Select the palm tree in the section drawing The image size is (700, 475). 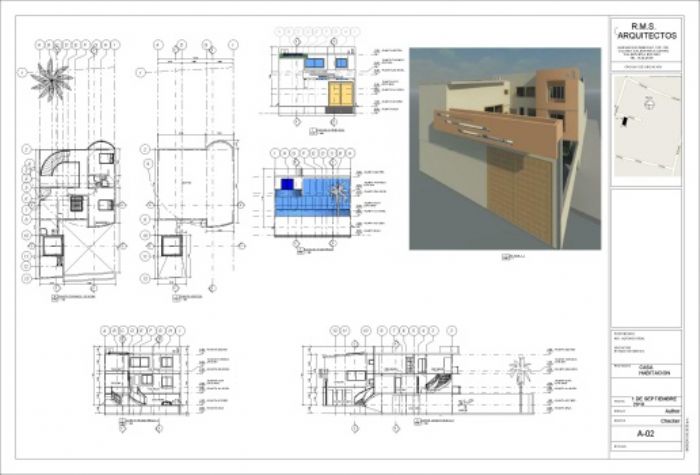(x=519, y=378)
